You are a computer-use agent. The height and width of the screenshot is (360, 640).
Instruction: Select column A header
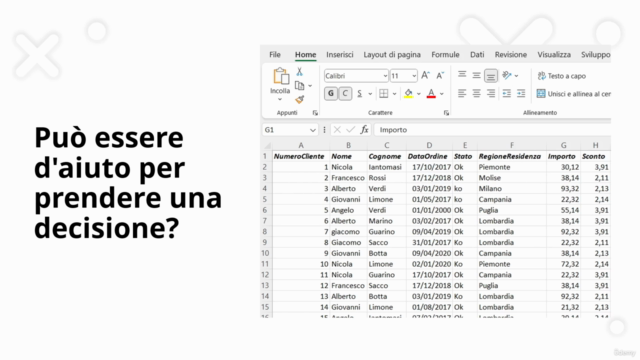point(301,145)
